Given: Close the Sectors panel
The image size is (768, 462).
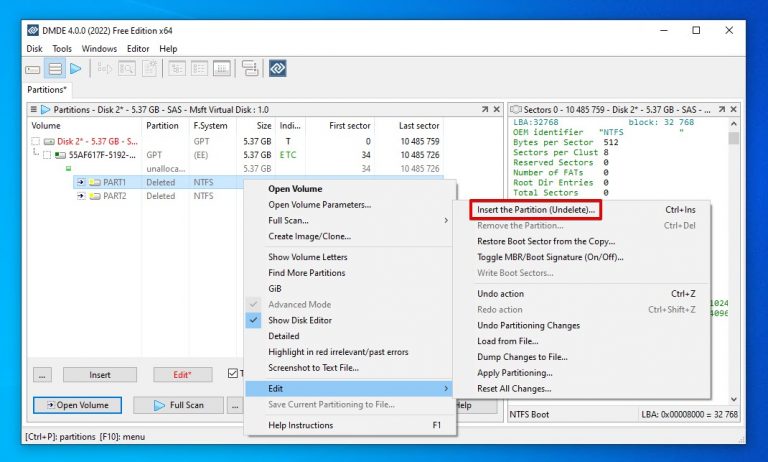Looking at the screenshot, I should tap(734, 109).
